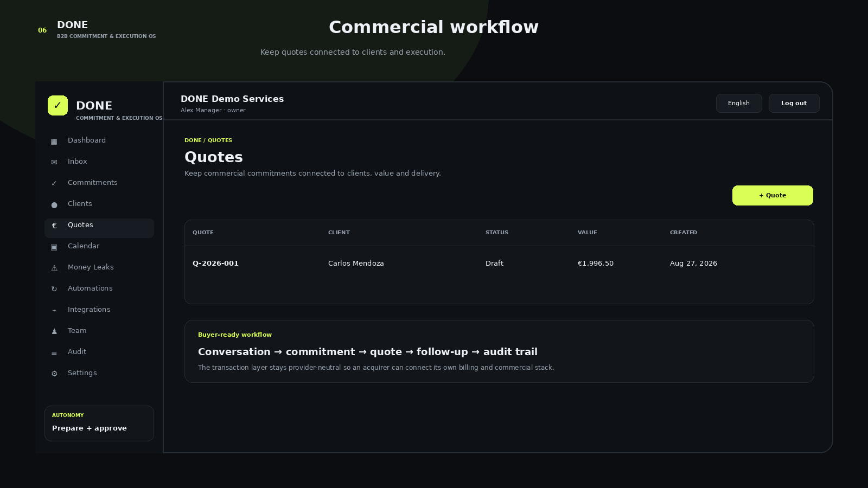
Task: Open quote Q-2026-001
Action: [x=215, y=264]
